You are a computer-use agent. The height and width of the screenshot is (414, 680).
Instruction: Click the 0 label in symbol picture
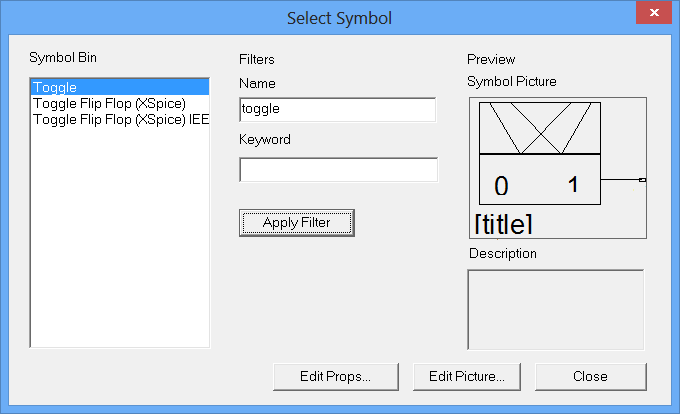point(501,185)
